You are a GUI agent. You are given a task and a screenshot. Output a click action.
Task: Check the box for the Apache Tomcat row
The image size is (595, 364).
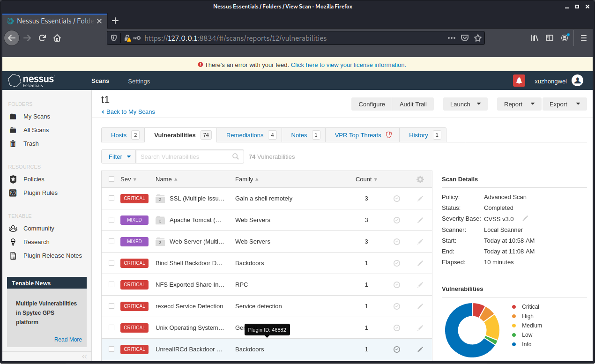(x=112, y=220)
